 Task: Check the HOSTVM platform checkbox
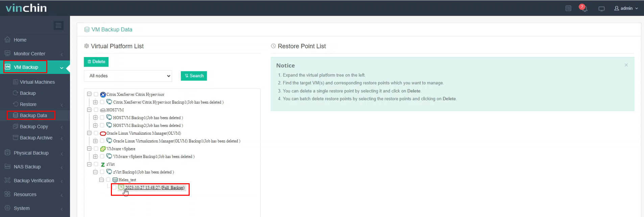(x=96, y=110)
